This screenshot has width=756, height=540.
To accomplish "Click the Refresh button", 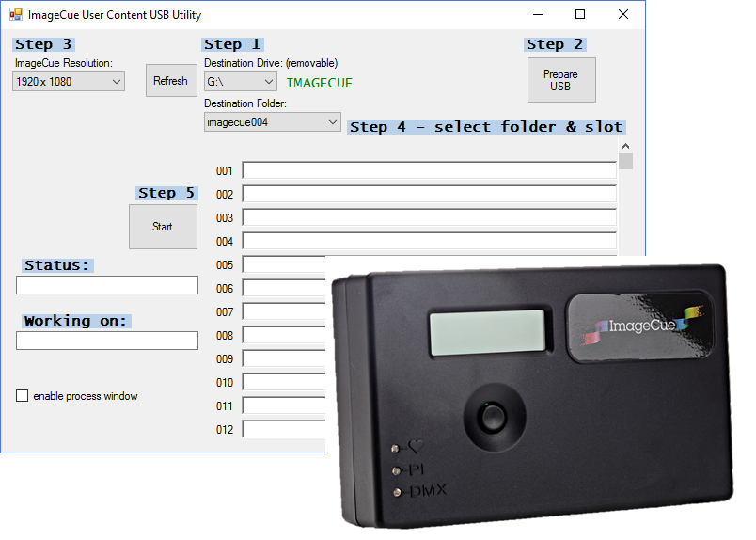I will pyautogui.click(x=171, y=81).
